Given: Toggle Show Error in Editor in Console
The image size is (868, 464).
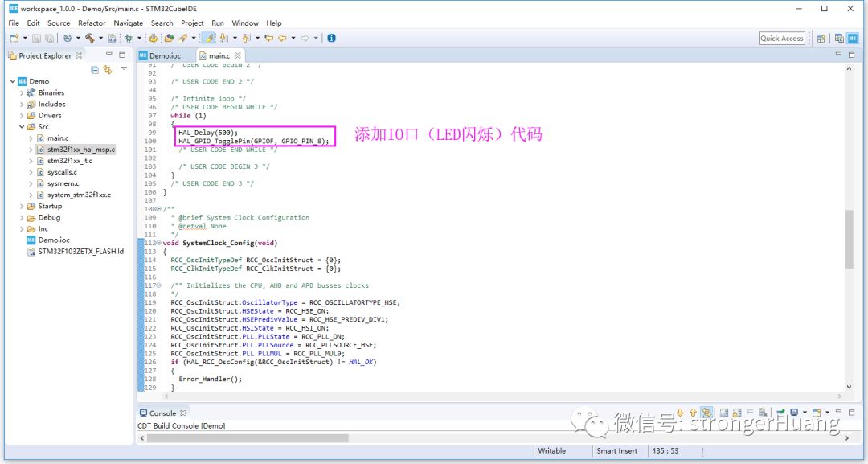Looking at the screenshot, I should tap(707, 413).
